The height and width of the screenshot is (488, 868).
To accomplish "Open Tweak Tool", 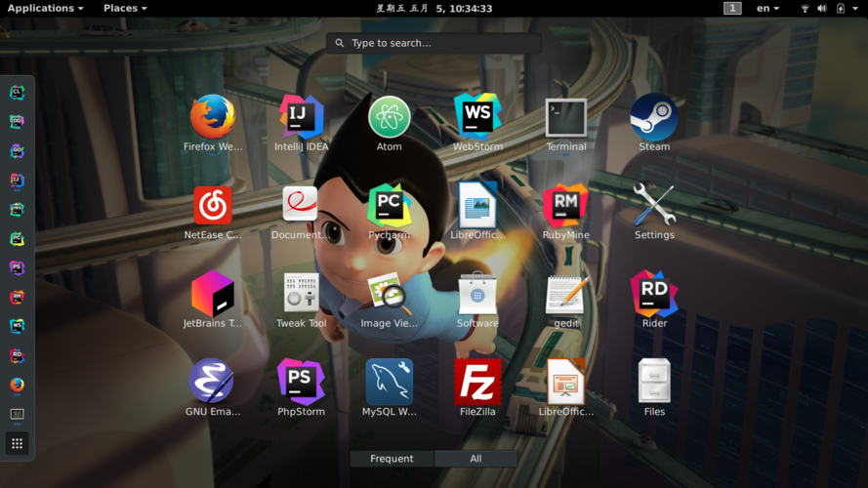I will [x=301, y=292].
